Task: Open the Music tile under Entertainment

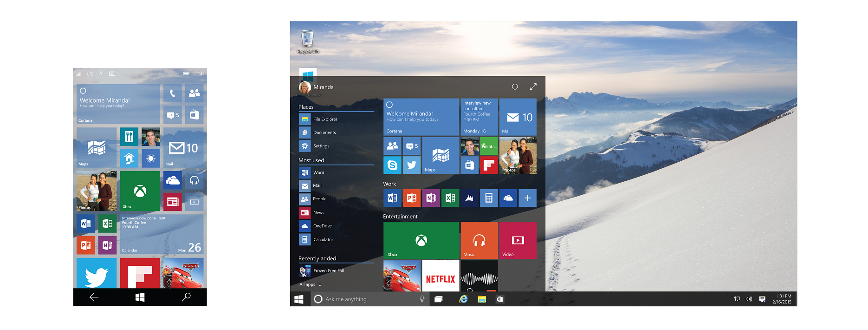Action: pos(479,240)
